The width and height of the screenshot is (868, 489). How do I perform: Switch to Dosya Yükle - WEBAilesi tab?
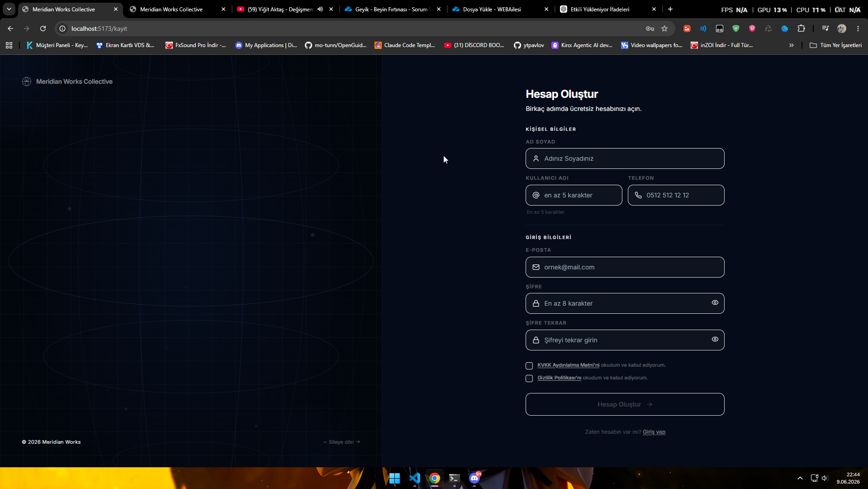[492, 9]
